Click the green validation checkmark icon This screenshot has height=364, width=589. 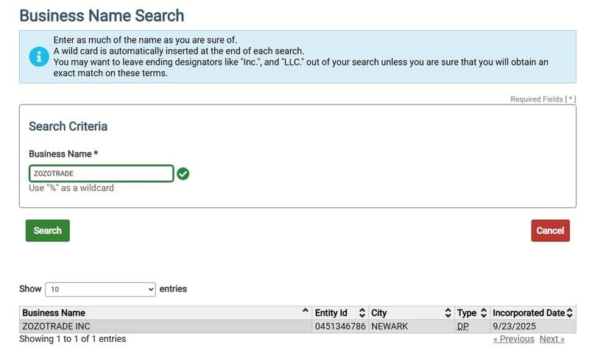[183, 174]
